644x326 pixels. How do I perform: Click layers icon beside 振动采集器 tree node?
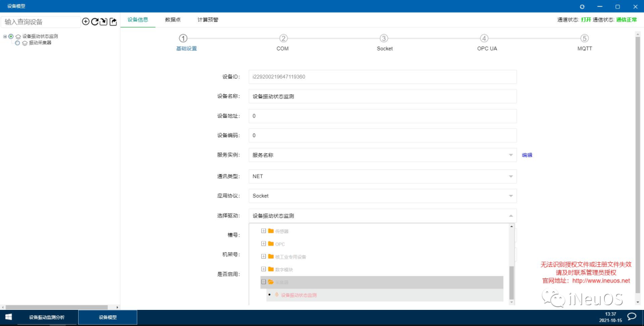pos(24,43)
